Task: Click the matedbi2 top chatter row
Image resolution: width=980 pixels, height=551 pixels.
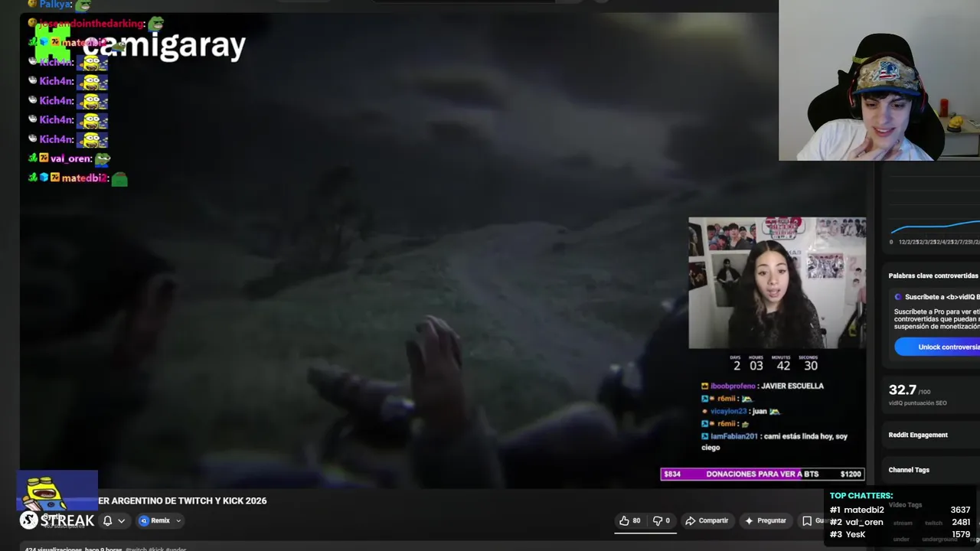Action: [900, 510]
